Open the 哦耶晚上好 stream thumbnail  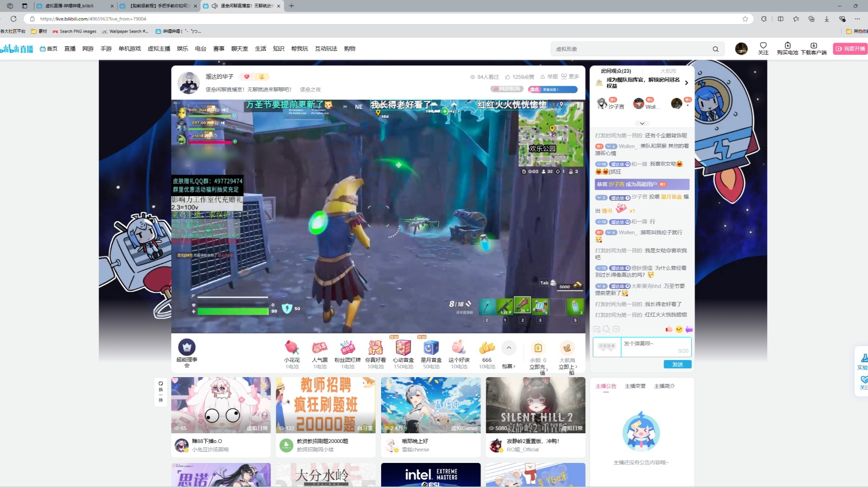tap(430, 405)
